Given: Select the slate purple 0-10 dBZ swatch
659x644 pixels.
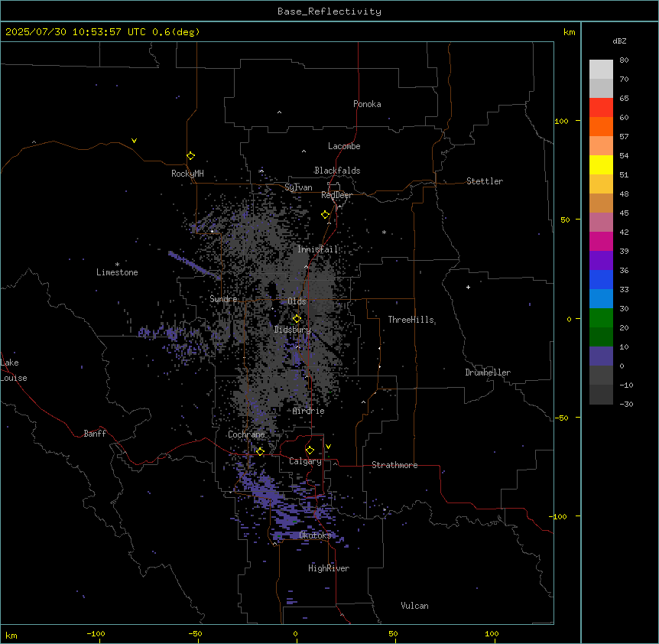Looking at the screenshot, I should point(601,356).
